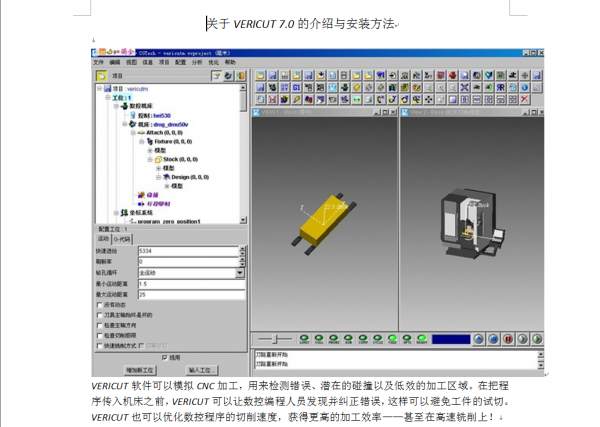Collapse the Attach (0, 0, 0) node
600x427 pixels.
coord(133,133)
